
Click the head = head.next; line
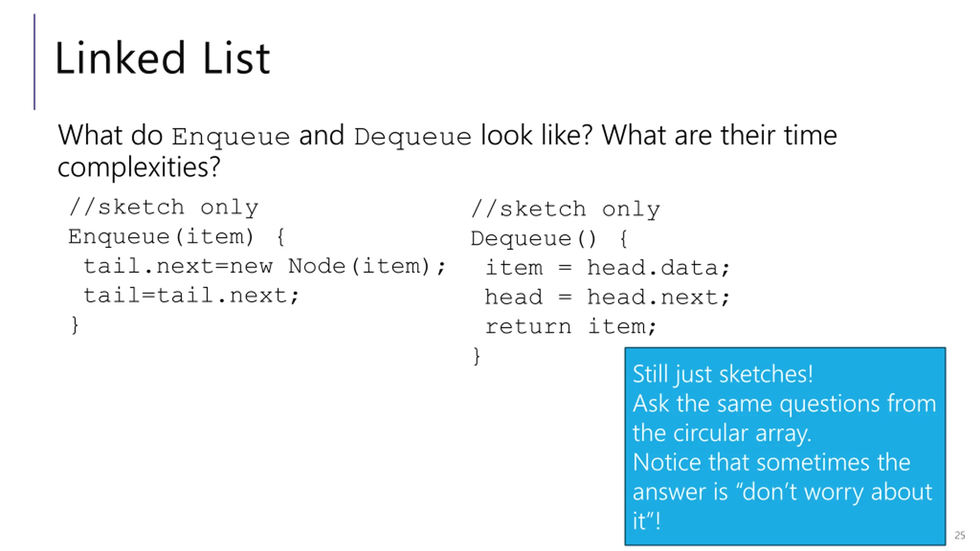[x=608, y=297]
